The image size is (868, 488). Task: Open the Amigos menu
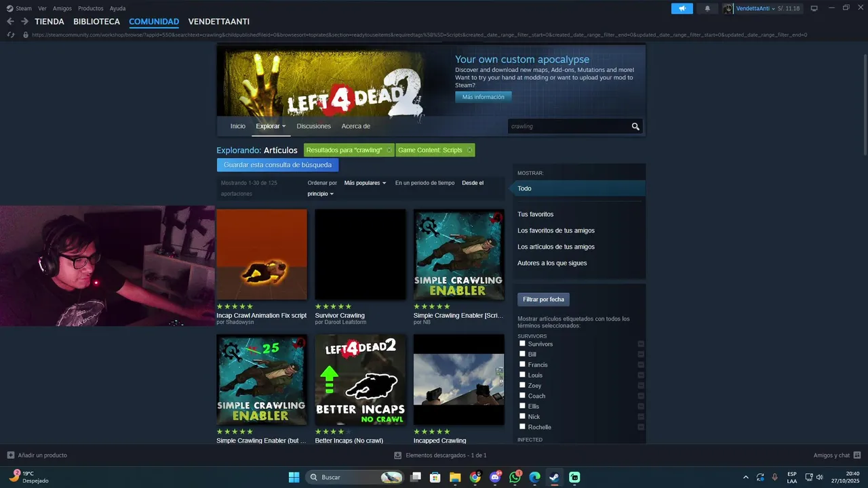62,8
